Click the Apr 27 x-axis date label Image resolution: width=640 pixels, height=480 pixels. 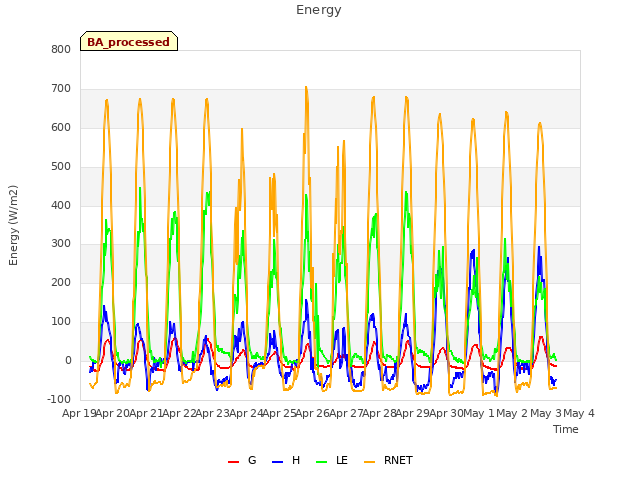click(346, 413)
